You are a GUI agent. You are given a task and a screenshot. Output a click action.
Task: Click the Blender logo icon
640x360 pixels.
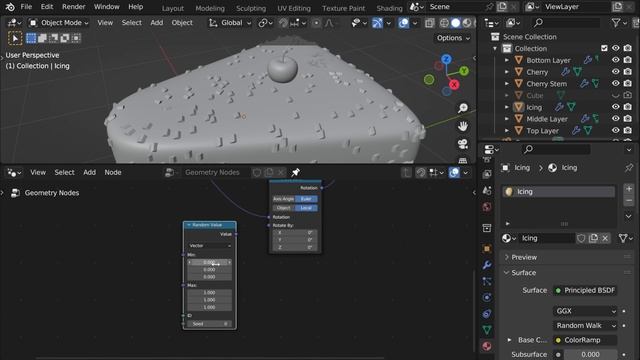[10, 7]
